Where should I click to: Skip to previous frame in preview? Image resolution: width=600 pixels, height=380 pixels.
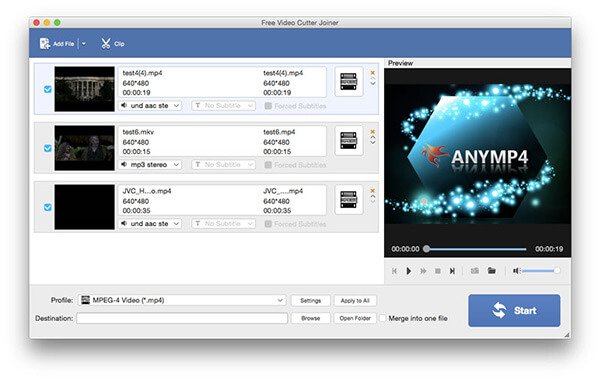[x=394, y=271]
